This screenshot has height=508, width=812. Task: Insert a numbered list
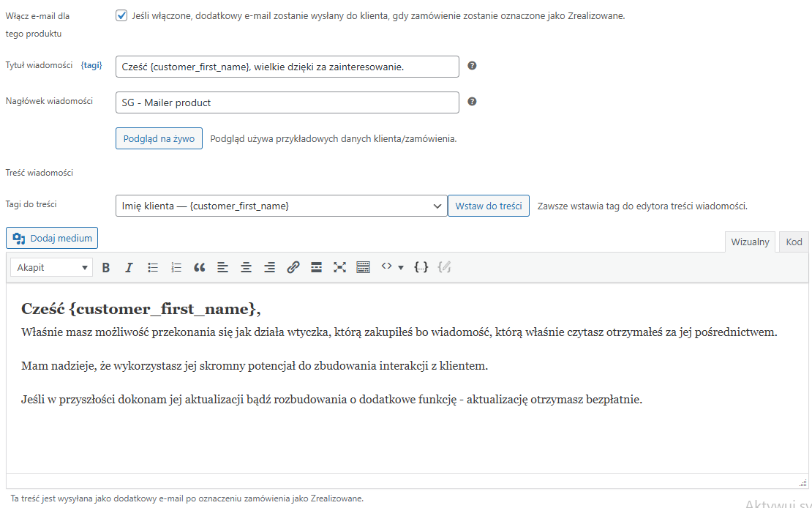click(x=176, y=268)
